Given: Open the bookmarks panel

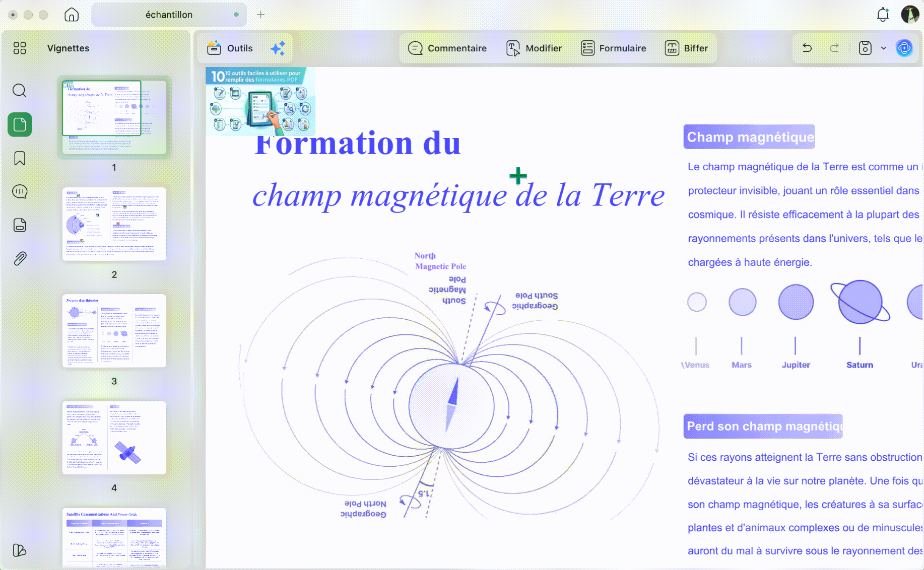Looking at the screenshot, I should tap(20, 158).
